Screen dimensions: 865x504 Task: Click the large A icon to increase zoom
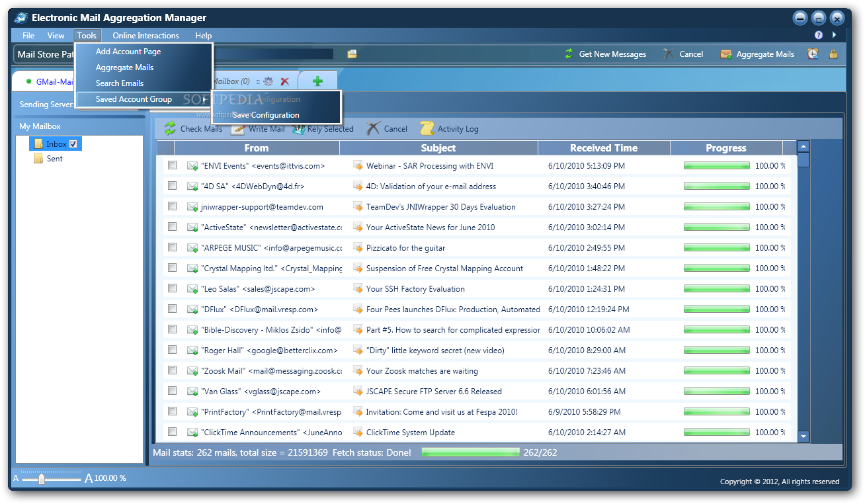89,478
